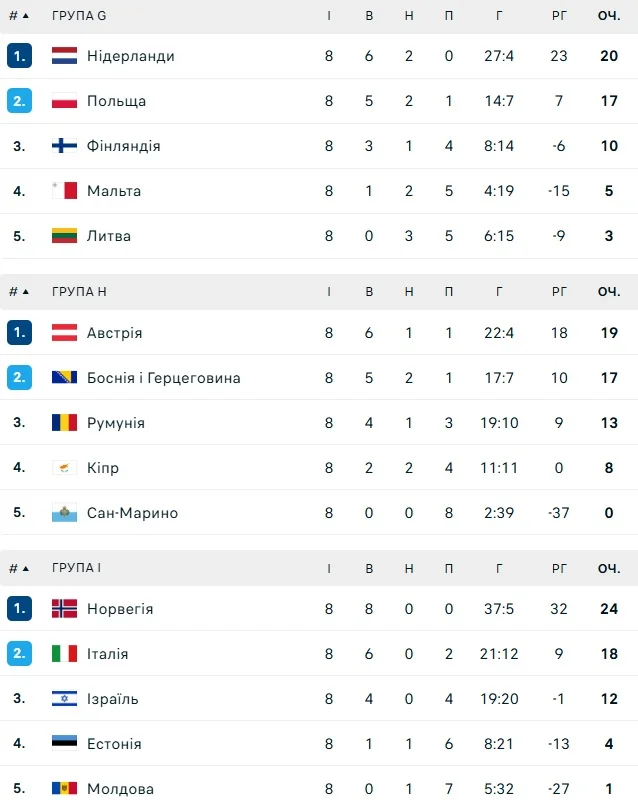The image size is (638, 803).
Task: Open the Боснія і Герцеговина team link
Action: click(x=163, y=378)
